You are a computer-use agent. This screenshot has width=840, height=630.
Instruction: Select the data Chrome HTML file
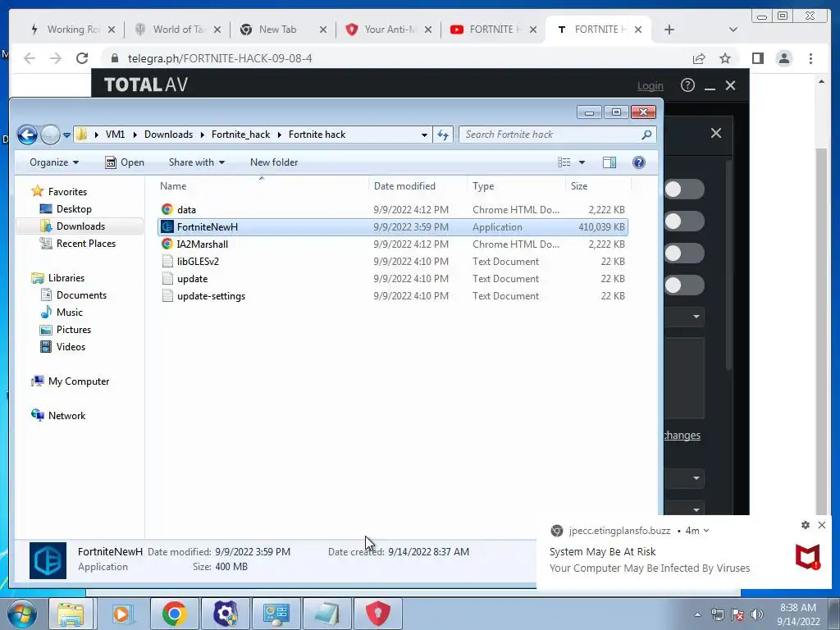pyautogui.click(x=392, y=209)
